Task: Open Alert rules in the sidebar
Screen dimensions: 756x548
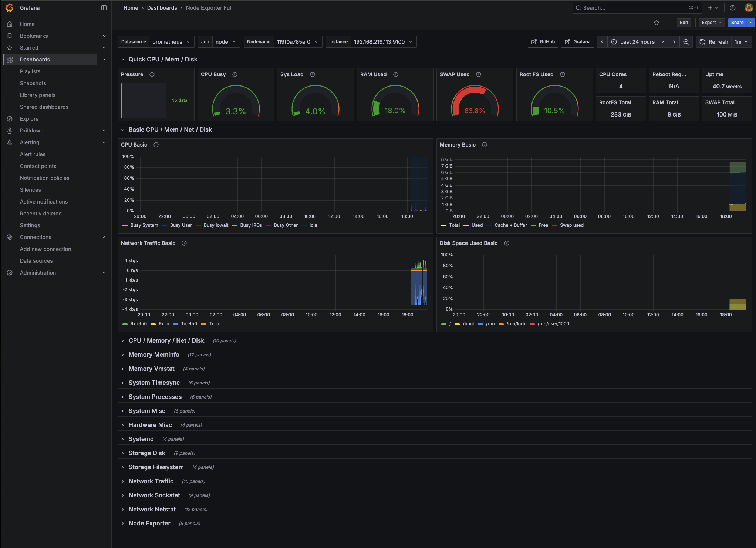Action: pos(33,154)
